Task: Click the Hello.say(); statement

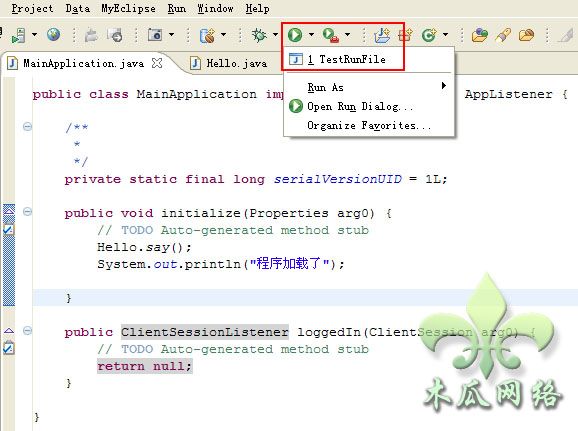Action: pyautogui.click(x=144, y=247)
